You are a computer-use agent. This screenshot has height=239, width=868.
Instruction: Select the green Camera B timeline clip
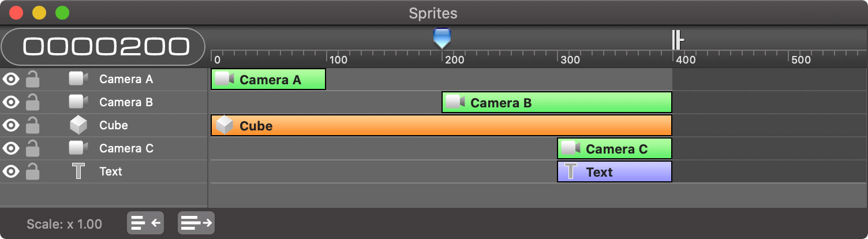[x=557, y=102]
